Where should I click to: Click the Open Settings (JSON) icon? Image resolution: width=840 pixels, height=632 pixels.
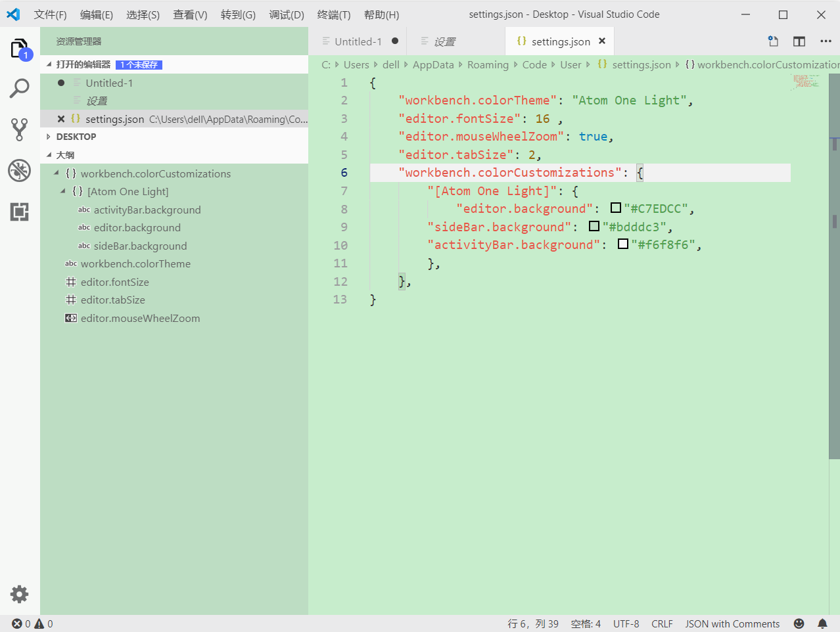pyautogui.click(x=772, y=41)
